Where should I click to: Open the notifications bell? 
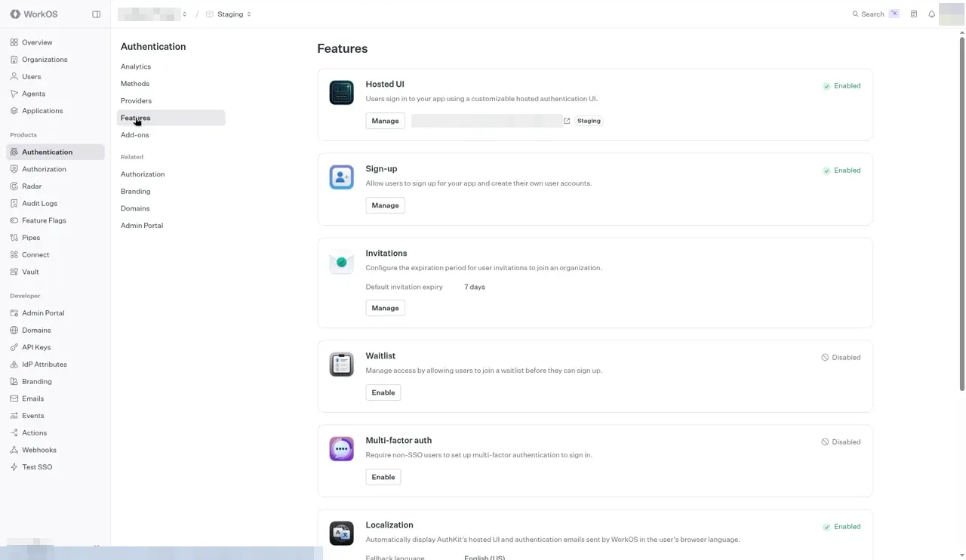pos(932,14)
